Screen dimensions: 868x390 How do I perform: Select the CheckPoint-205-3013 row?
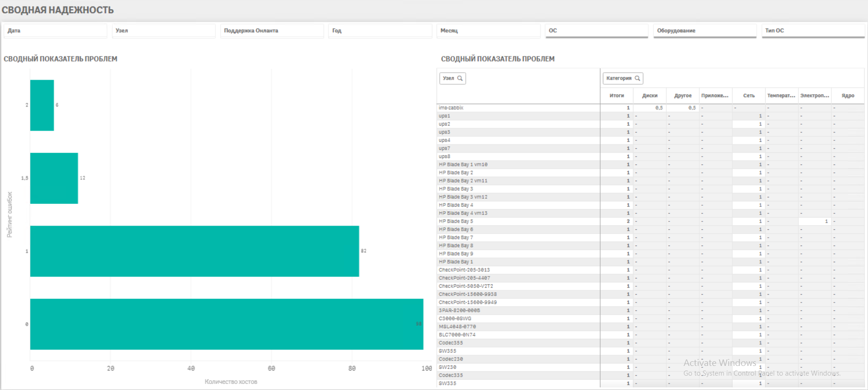pos(518,270)
